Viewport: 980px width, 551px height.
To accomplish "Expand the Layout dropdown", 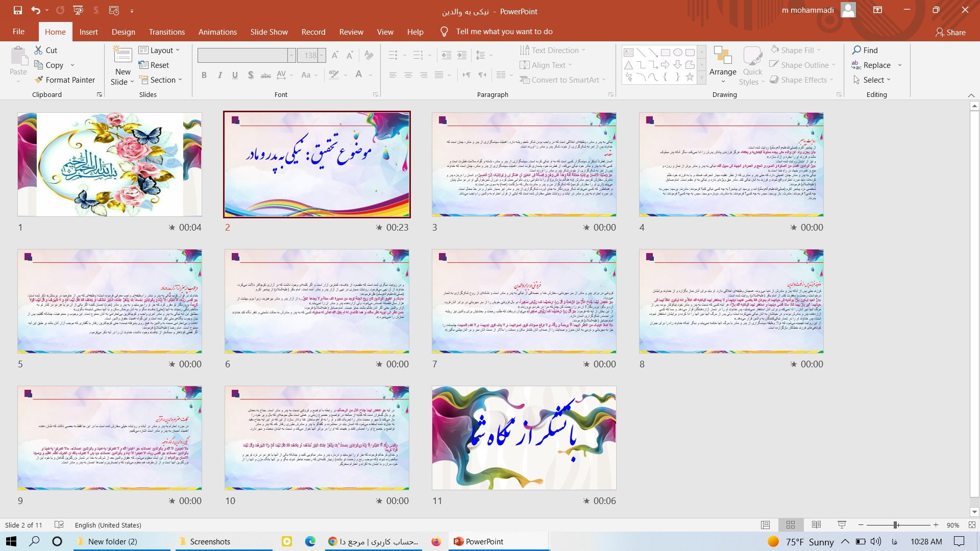I will (160, 50).
